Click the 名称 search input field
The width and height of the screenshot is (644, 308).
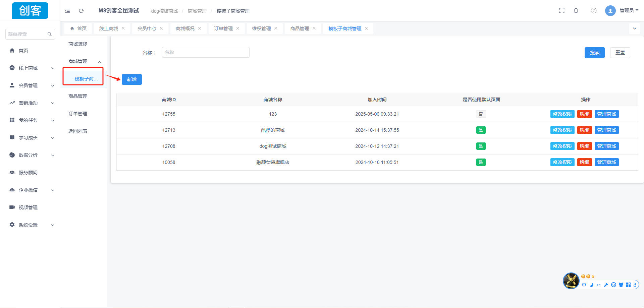point(206,52)
